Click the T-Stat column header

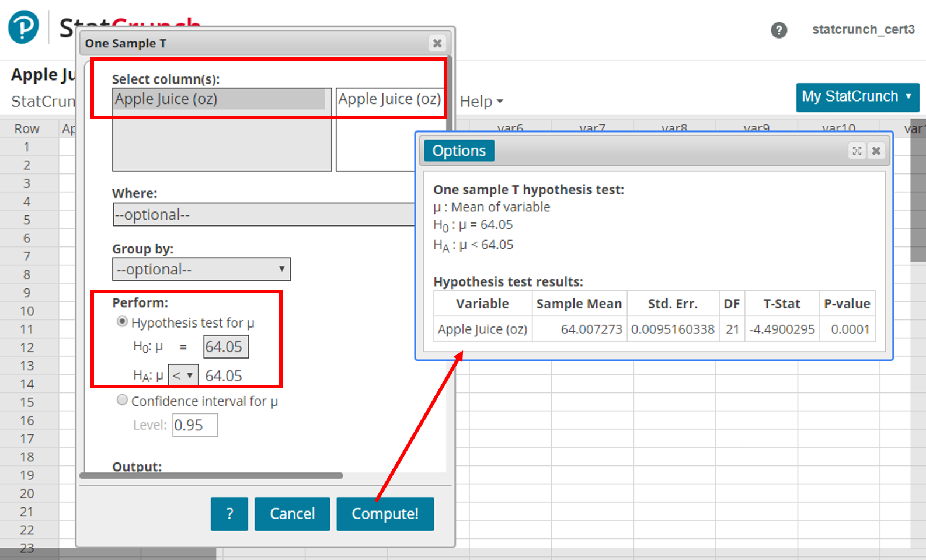(782, 304)
